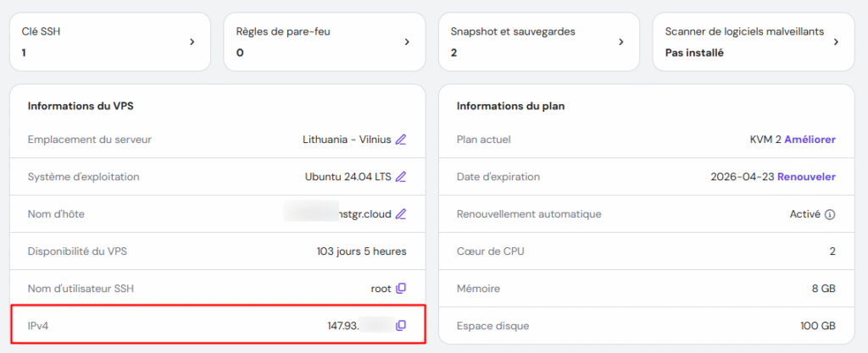Open the malware scanner card chevron
The width and height of the screenshot is (868, 353).
(836, 41)
